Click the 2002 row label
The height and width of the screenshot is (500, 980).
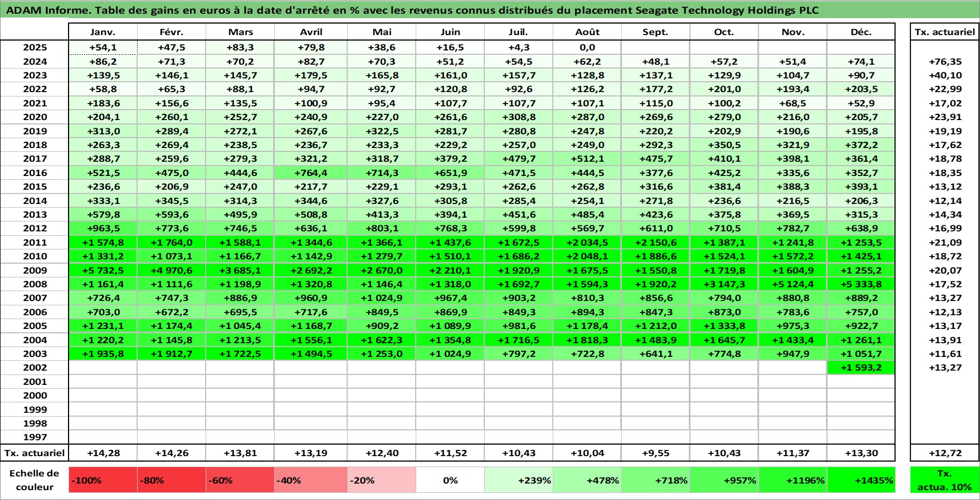pos(35,367)
